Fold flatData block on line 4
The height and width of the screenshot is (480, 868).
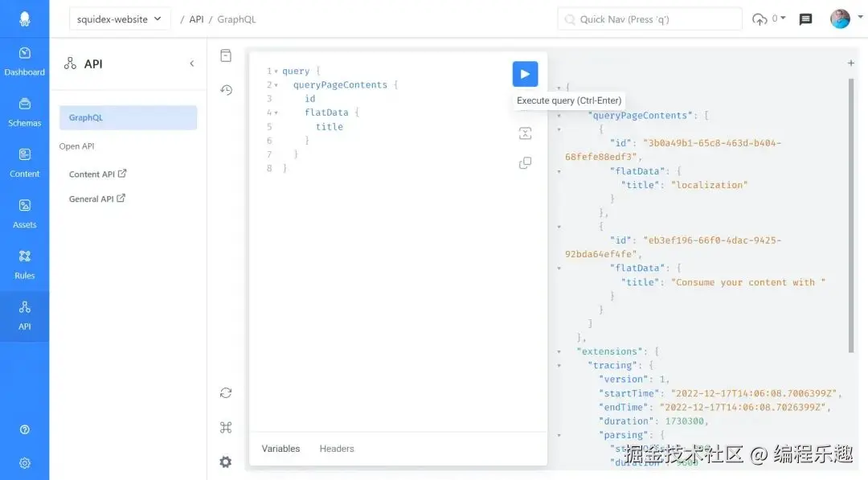point(276,113)
